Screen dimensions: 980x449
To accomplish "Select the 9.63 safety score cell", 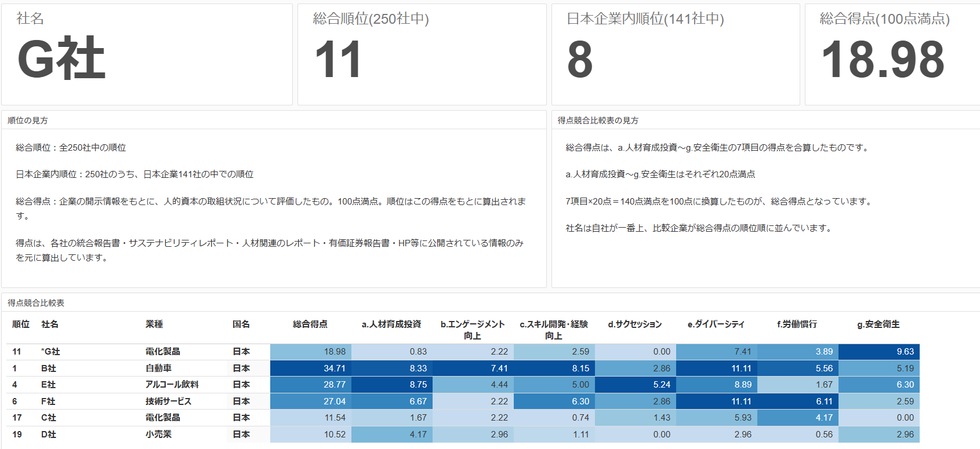I will 905,352.
